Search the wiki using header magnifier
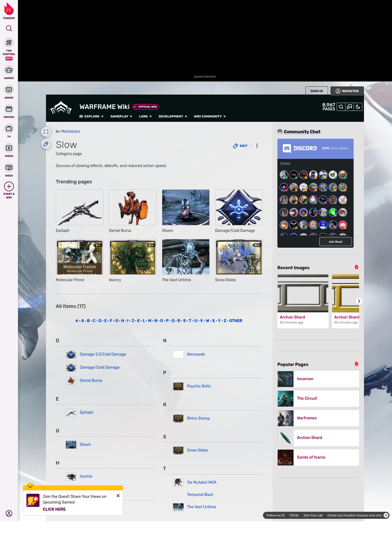This screenshot has height=545, width=392. [341, 107]
